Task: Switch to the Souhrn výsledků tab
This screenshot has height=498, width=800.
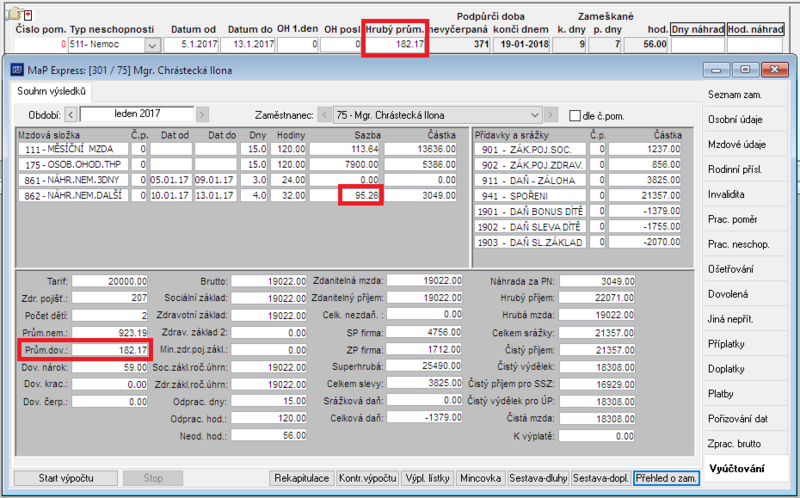Action: [x=52, y=91]
